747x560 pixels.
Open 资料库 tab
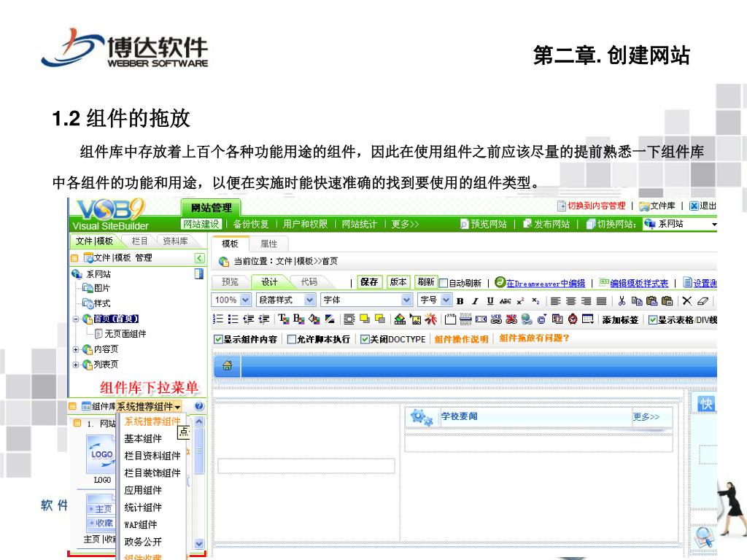(175, 241)
